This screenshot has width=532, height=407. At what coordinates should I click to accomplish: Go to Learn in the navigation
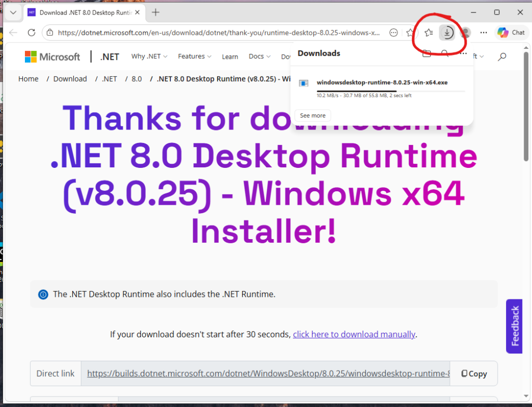pyautogui.click(x=230, y=57)
